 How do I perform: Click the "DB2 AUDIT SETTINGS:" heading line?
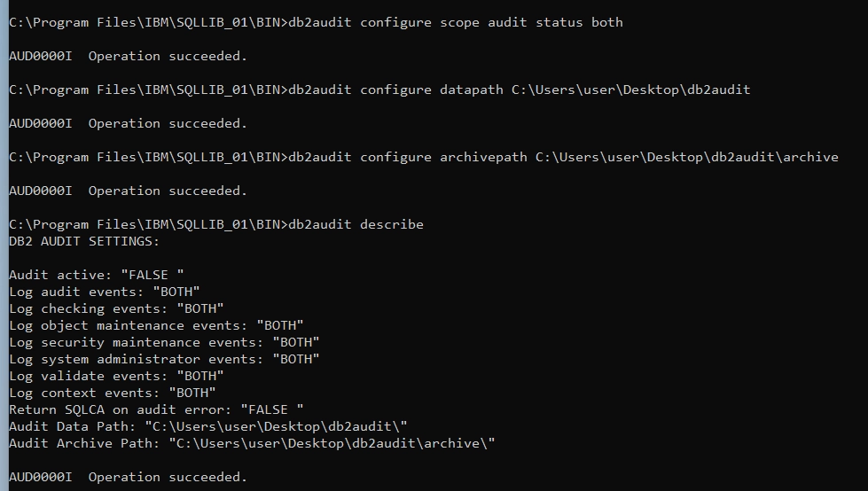(84, 241)
